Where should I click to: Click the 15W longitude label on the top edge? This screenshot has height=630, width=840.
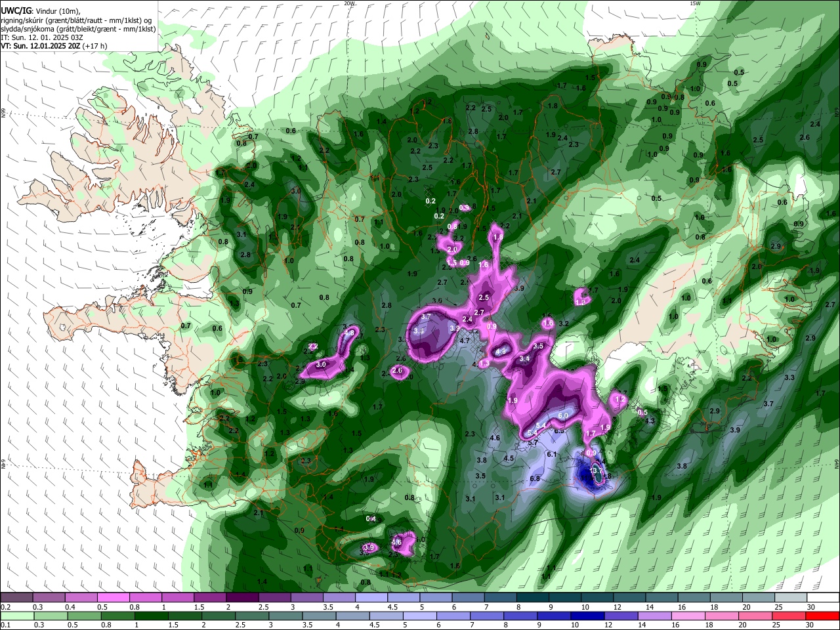pyautogui.click(x=695, y=3)
